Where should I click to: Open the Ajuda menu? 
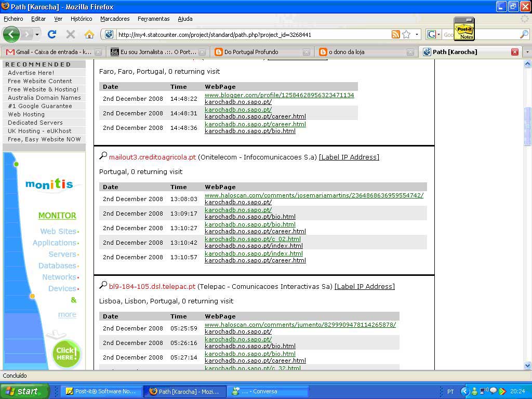tap(185, 19)
